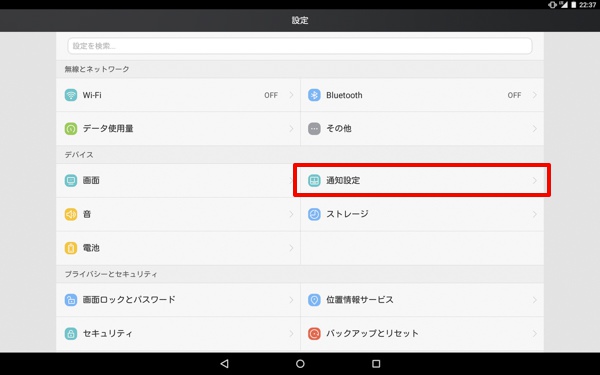Screen dimensions: 600x375
Task: Open the セキュリティ row chevron
Action: pos(291,333)
